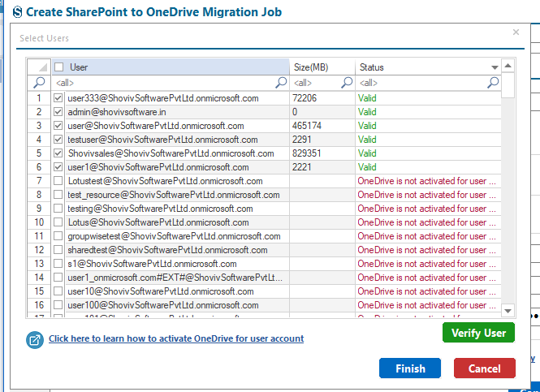This screenshot has height=392, width=540.
Task: Click the Valid status for admin@shovivsoftware.in
Action: pyautogui.click(x=367, y=112)
